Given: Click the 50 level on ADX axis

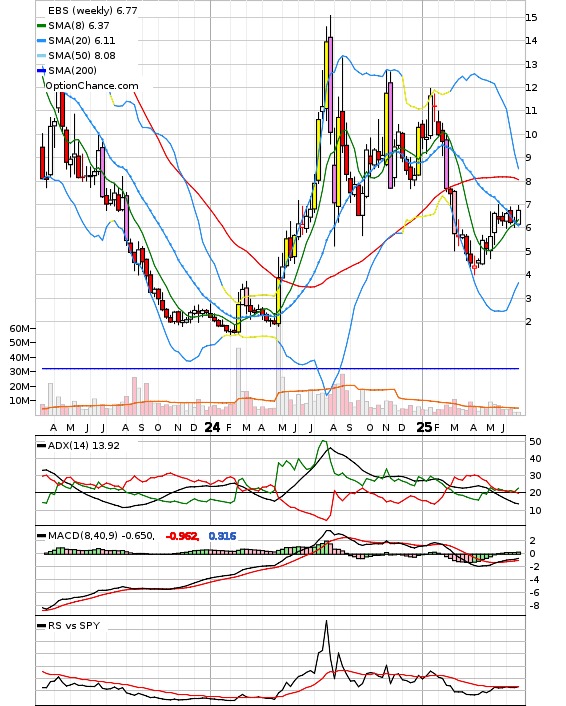Looking at the screenshot, I should (535, 442).
